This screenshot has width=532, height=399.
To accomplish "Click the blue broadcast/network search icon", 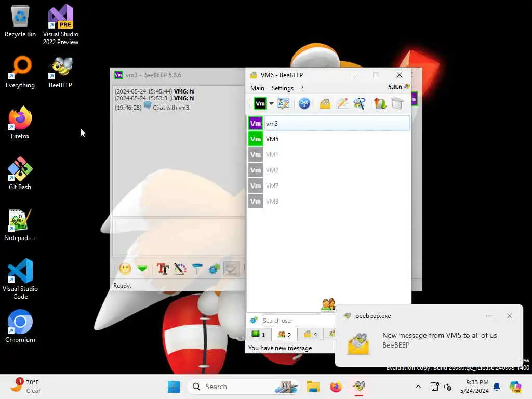I will [x=304, y=103].
